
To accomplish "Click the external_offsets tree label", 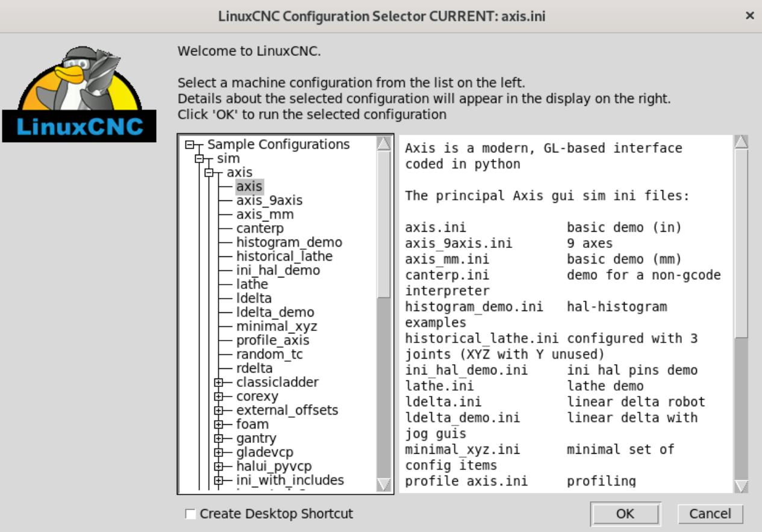I will point(287,410).
